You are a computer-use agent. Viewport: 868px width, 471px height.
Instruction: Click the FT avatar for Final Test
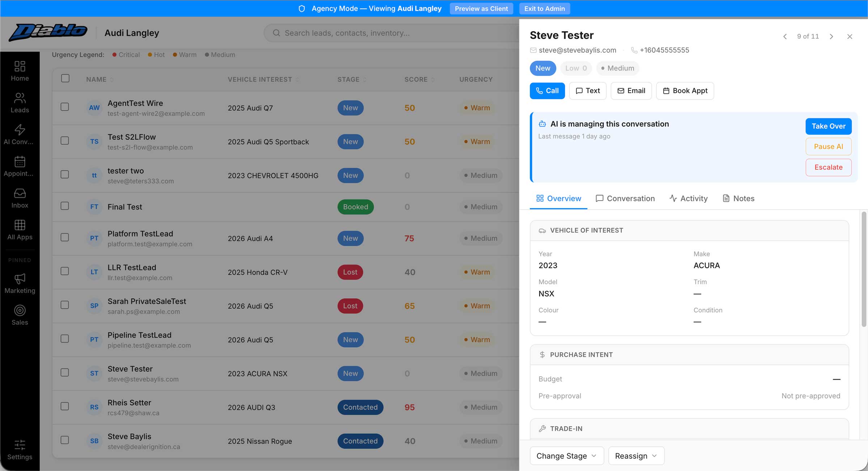click(94, 207)
